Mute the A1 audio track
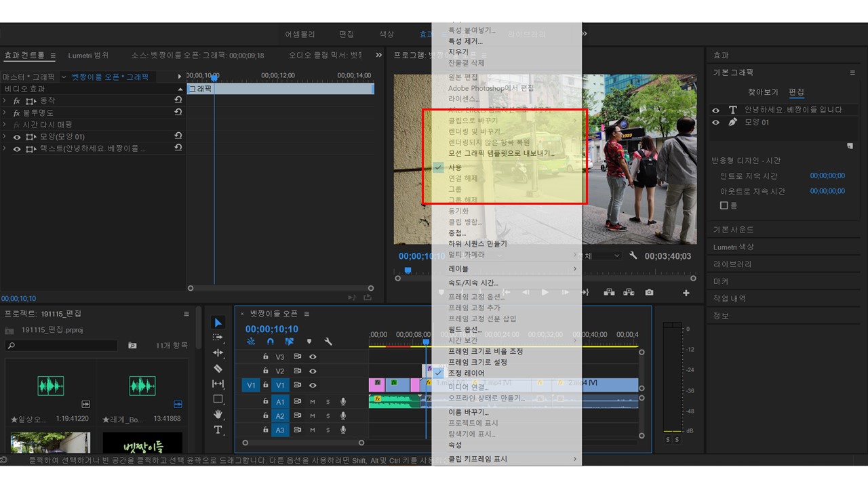The width and height of the screenshot is (868, 488). tap(313, 402)
